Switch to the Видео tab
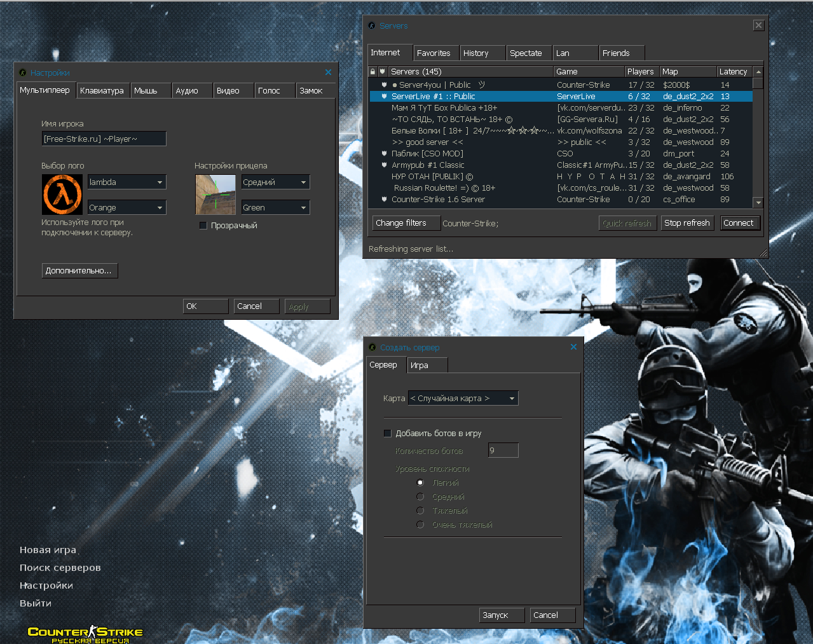This screenshot has width=813, height=644. click(x=233, y=90)
